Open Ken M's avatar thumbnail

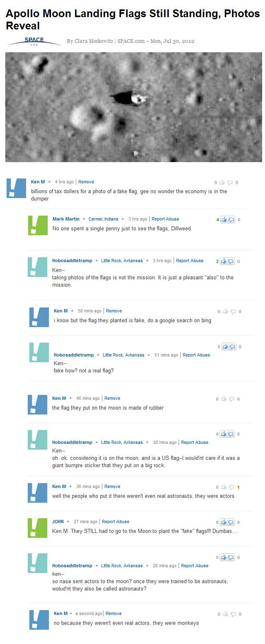coord(16,188)
